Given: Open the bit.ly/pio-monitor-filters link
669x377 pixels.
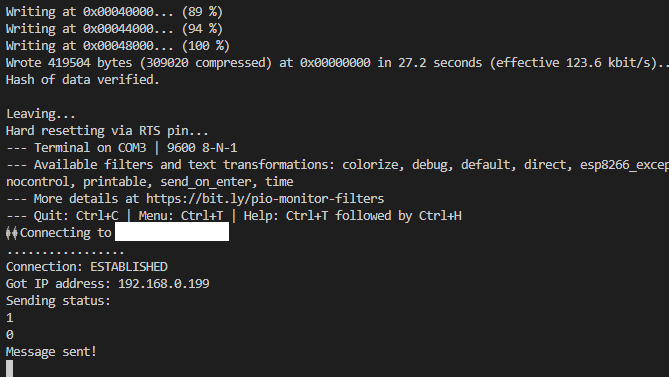Looking at the screenshot, I should (265, 199).
